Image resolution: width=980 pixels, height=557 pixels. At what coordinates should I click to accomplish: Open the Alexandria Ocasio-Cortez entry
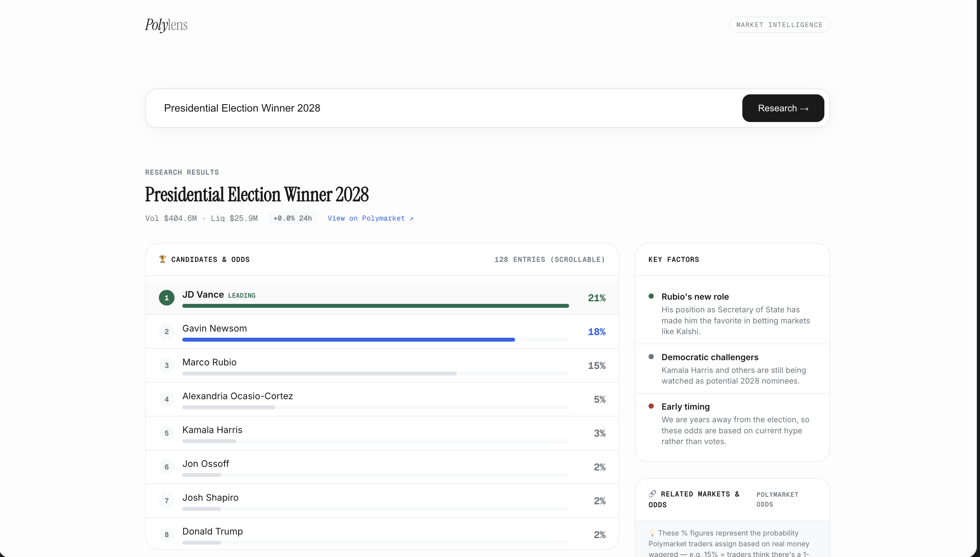pos(237,396)
